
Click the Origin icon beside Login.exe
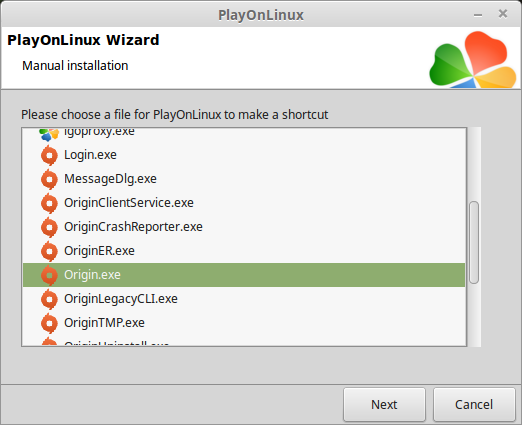pos(49,155)
